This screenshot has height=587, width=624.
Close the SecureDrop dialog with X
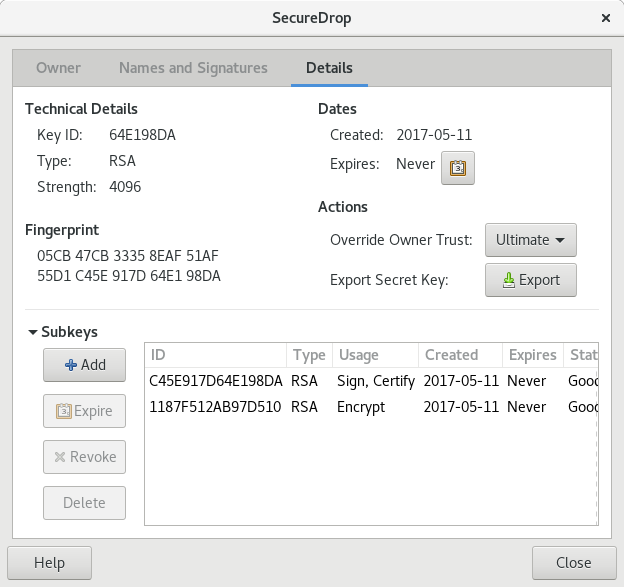tap(606, 18)
